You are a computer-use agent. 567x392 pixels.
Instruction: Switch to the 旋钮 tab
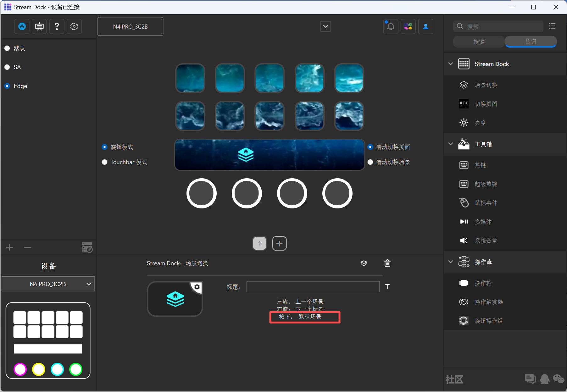(x=531, y=42)
